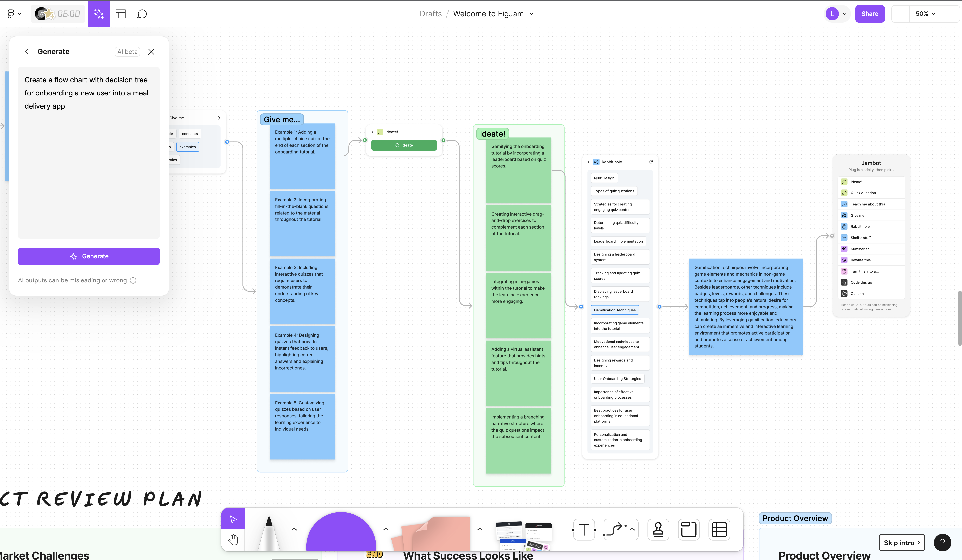This screenshot has width=962, height=560.
Task: Click the Share button top right
Action: [869, 14]
